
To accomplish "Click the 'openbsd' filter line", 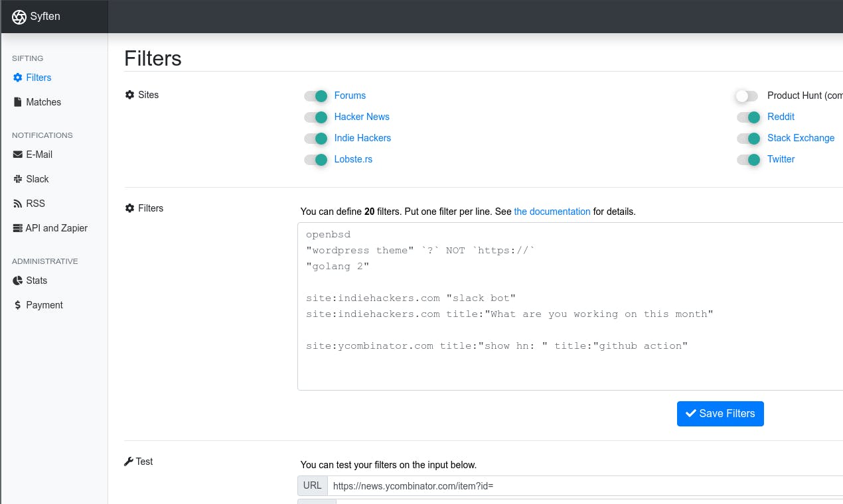I will click(328, 234).
